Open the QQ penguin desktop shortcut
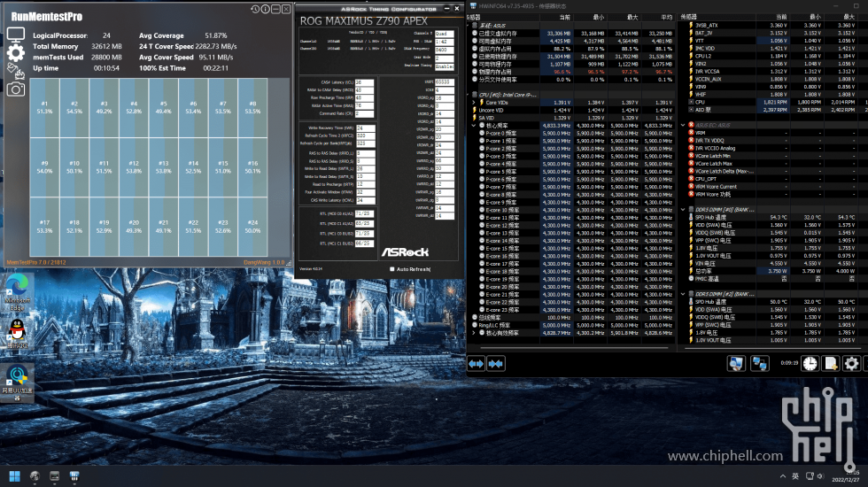Image resolution: width=868 pixels, height=487 pixels. tap(17, 333)
